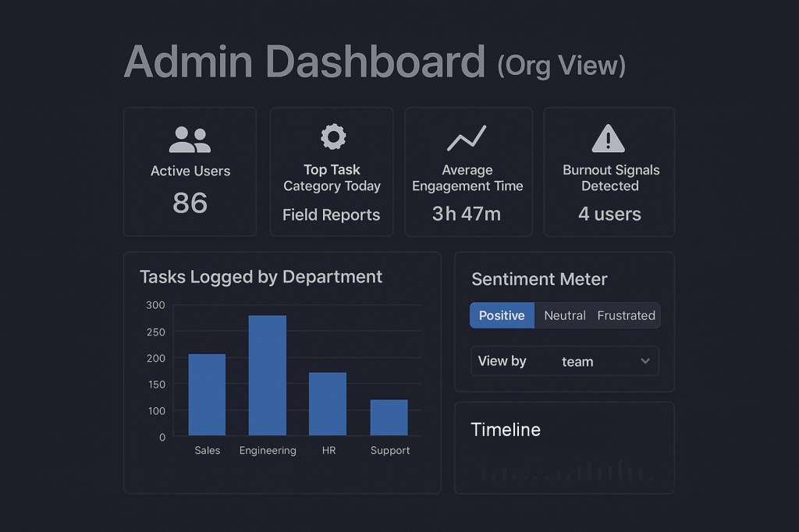Select the Sales department bar

point(207,394)
